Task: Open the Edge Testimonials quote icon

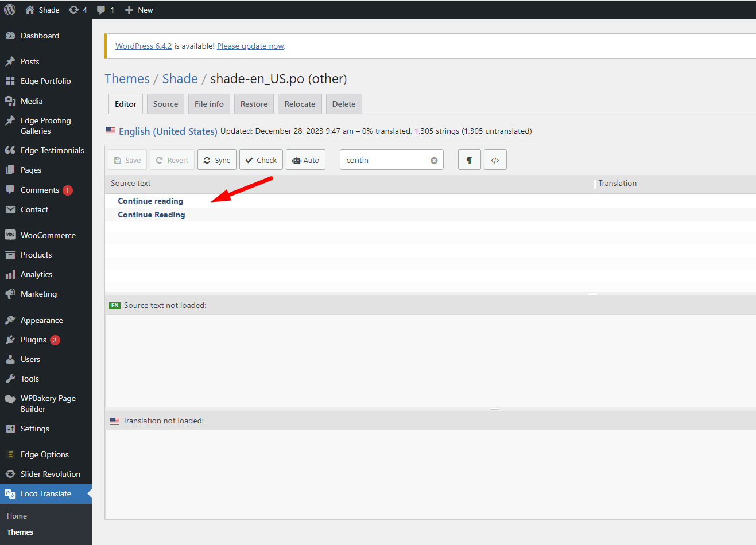Action: point(10,150)
